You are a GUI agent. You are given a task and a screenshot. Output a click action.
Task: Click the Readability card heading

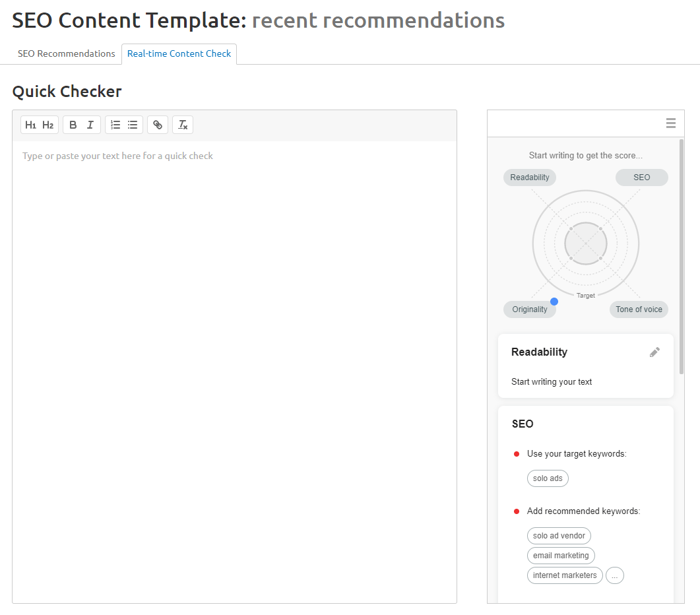point(539,352)
